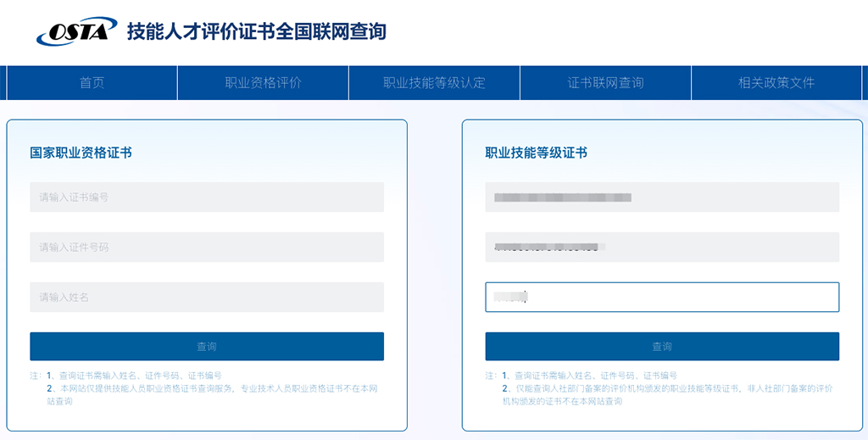The height and width of the screenshot is (440, 868).
Task: Click the 职业技能等级证书 panel heading
Action: 536,153
